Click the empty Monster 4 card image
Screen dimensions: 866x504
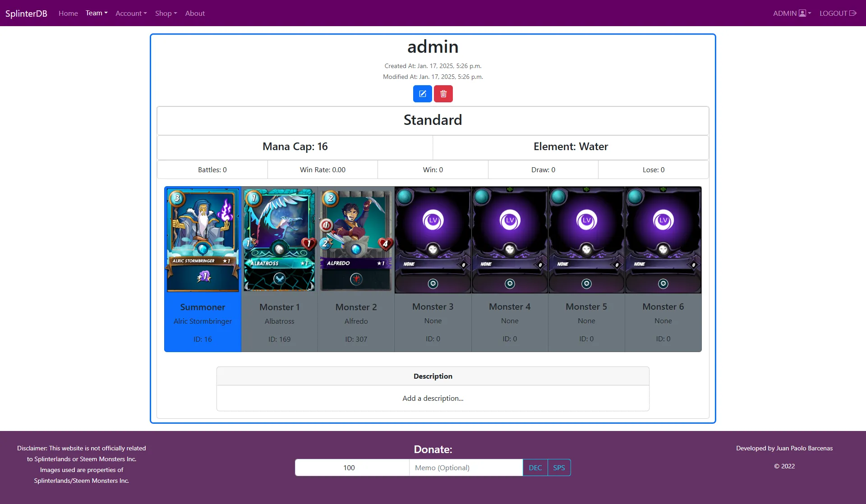coord(509,240)
